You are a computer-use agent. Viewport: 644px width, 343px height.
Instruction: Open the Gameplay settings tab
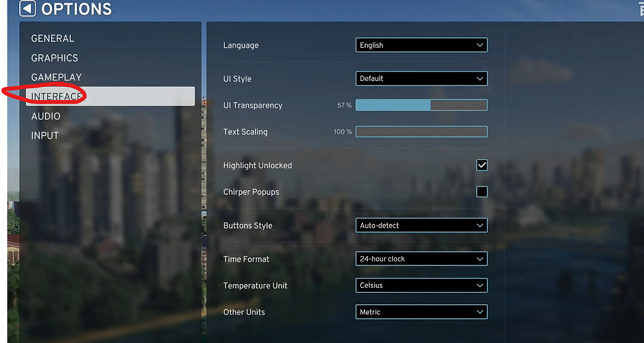tap(56, 77)
